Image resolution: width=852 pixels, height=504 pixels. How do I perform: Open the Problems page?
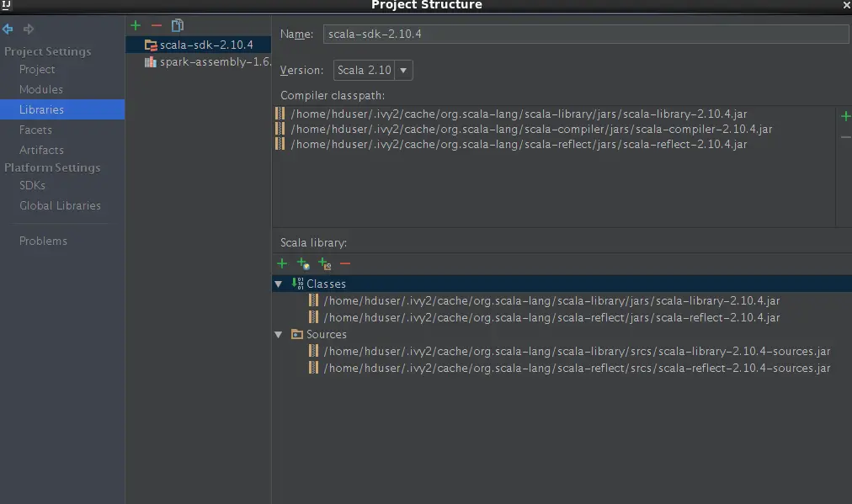pos(43,241)
